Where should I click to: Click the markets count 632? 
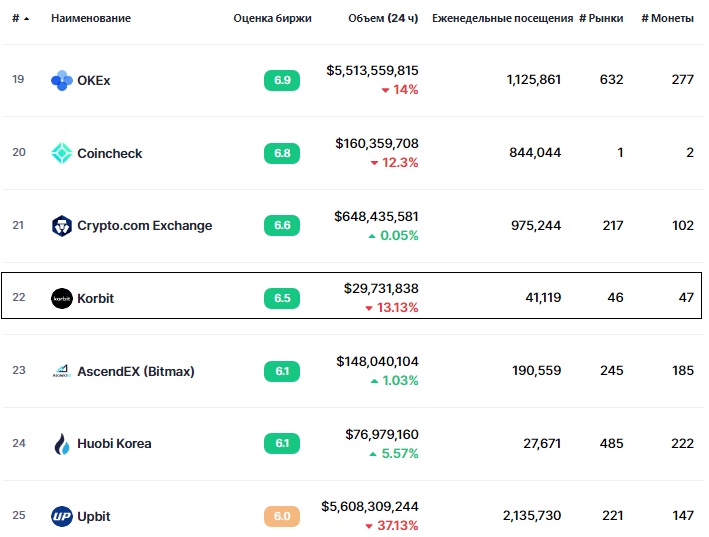tap(611, 80)
